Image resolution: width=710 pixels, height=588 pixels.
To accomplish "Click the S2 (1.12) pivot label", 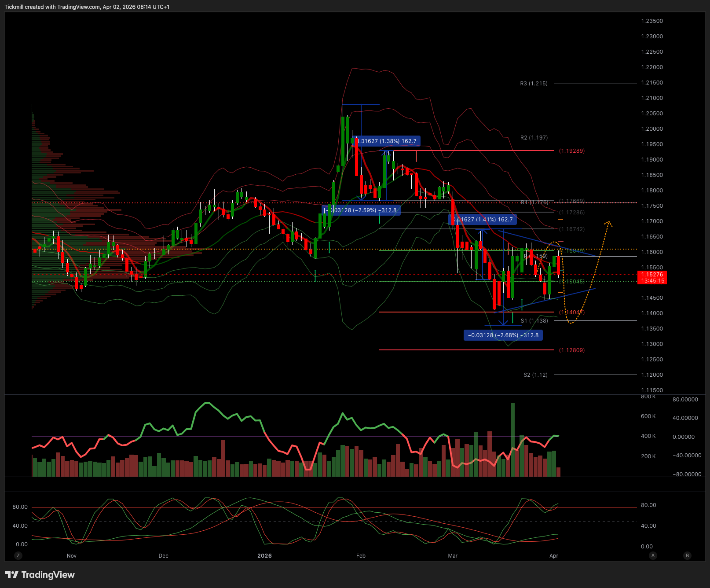I will [x=535, y=375].
